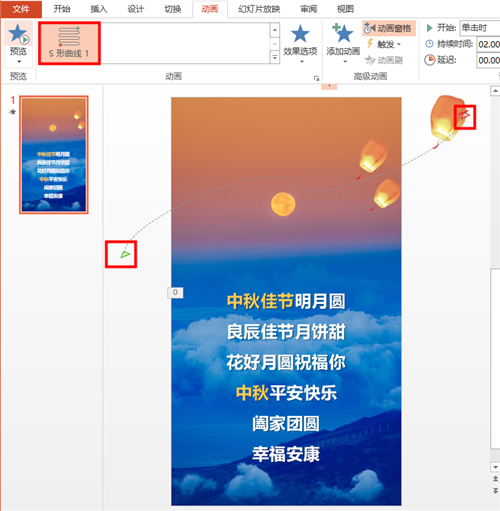Click the text line 中秋平安快乐
This screenshot has width=500, height=511.
click(x=286, y=393)
